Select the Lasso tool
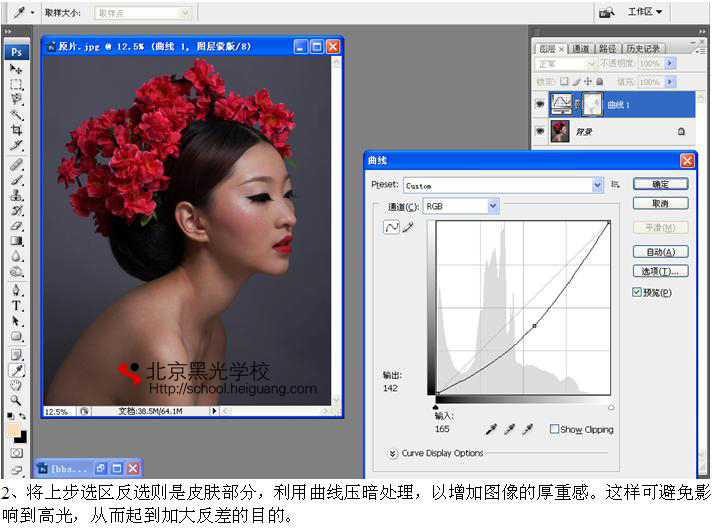This screenshot has width=715, height=528. click(x=16, y=99)
